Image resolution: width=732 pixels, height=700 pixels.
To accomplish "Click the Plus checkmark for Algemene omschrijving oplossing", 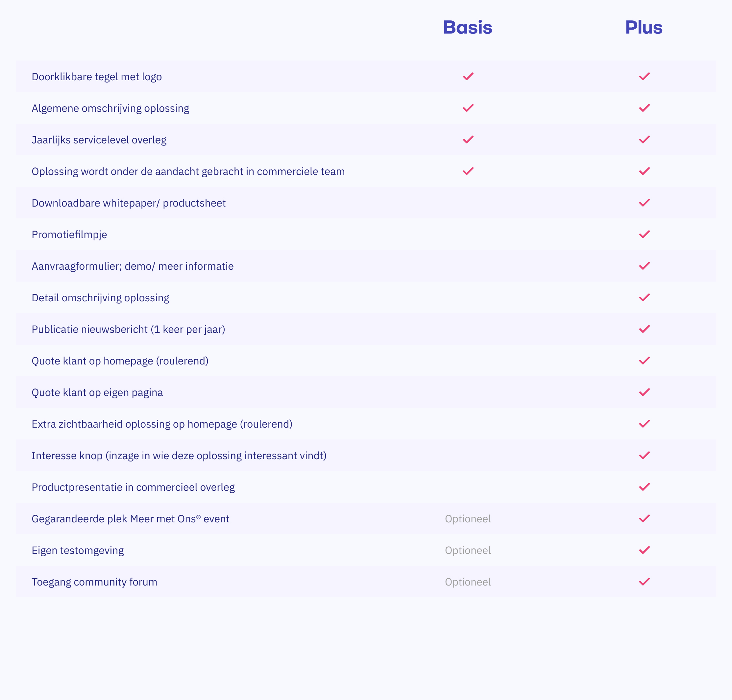I will (x=644, y=108).
